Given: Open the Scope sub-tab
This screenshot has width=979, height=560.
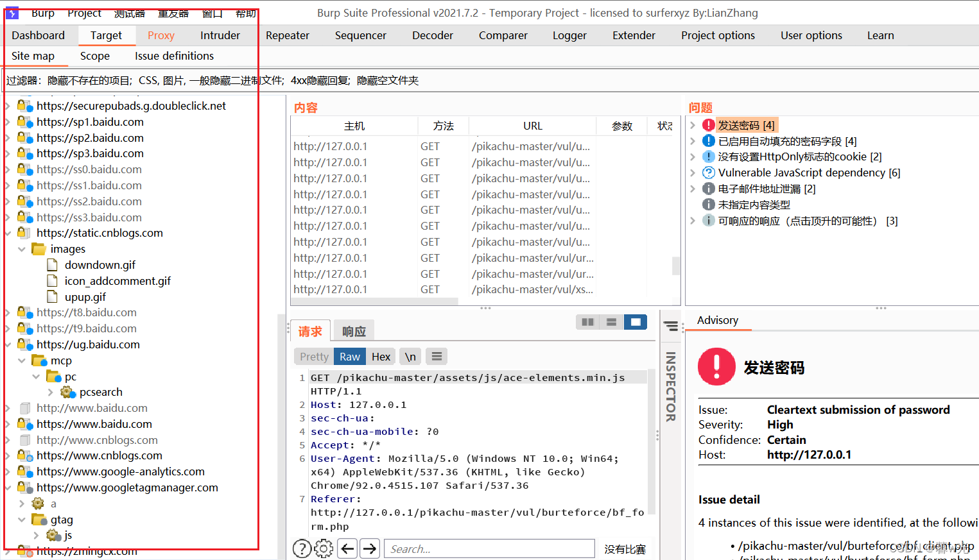Looking at the screenshot, I should coord(95,56).
